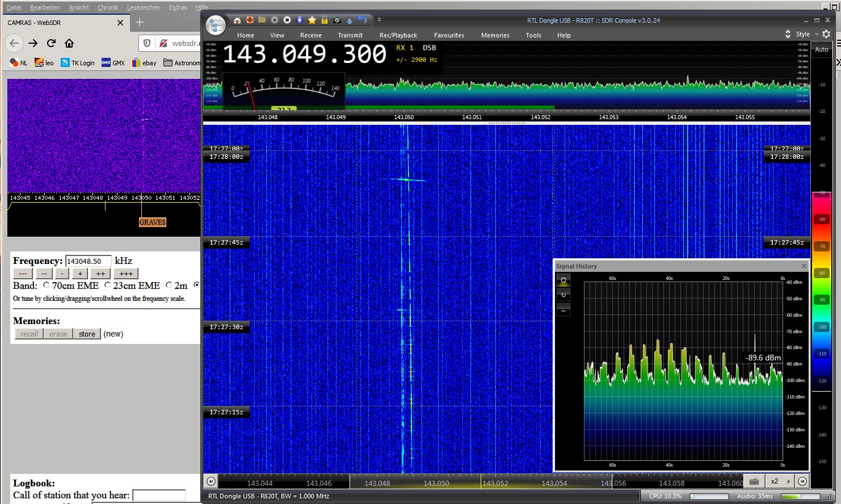Click the store memory button
This screenshot has width=841, height=504.
pyautogui.click(x=87, y=334)
